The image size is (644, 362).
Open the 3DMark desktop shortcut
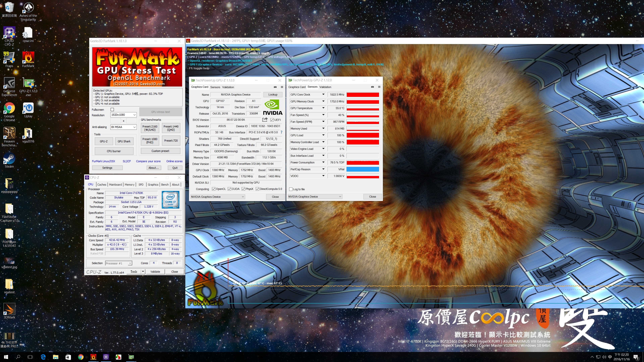pos(9,311)
